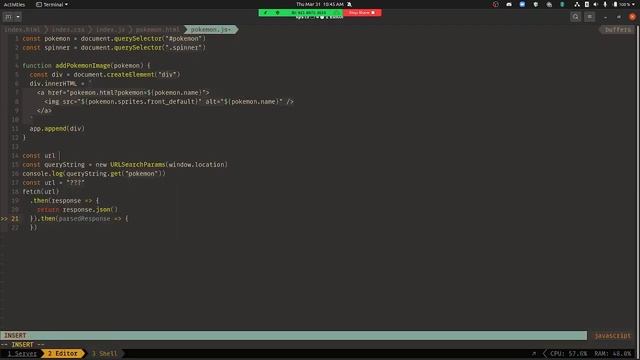This screenshot has width=640, height=360.
Task: Click the network connection icon
Action: [x=577, y=4]
